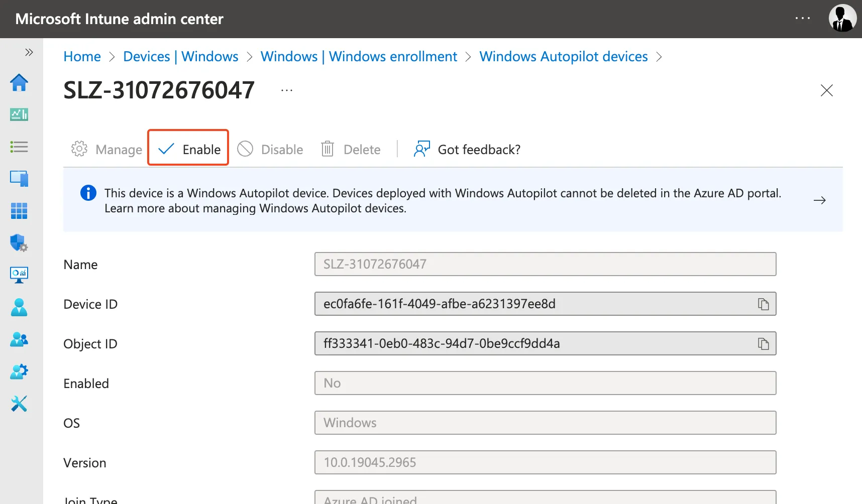Open Apps grid icon in sidebar
The width and height of the screenshot is (862, 504).
tap(19, 211)
